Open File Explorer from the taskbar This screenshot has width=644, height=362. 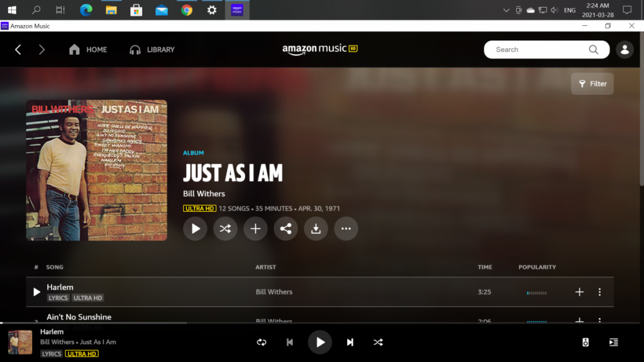click(x=111, y=10)
